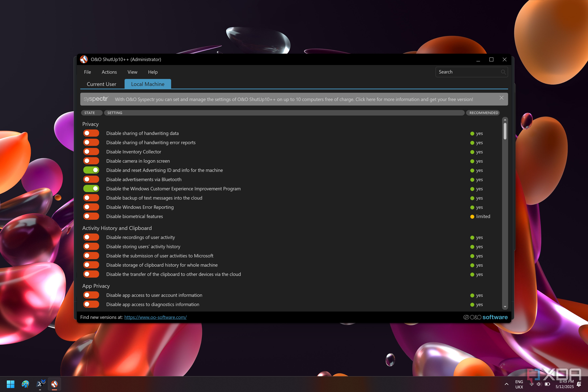Turn off Advertising ID reset toggle
Screen dimensions: 588x392
coord(91,170)
